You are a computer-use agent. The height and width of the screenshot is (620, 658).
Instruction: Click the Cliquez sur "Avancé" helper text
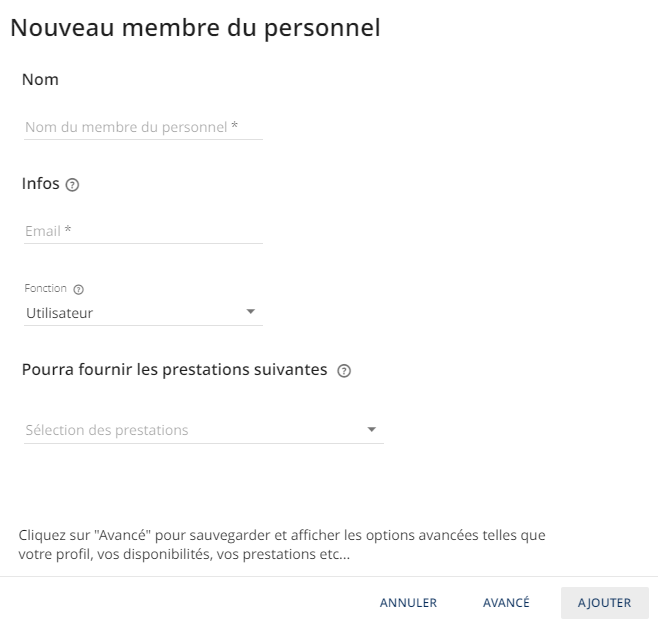[282, 545]
